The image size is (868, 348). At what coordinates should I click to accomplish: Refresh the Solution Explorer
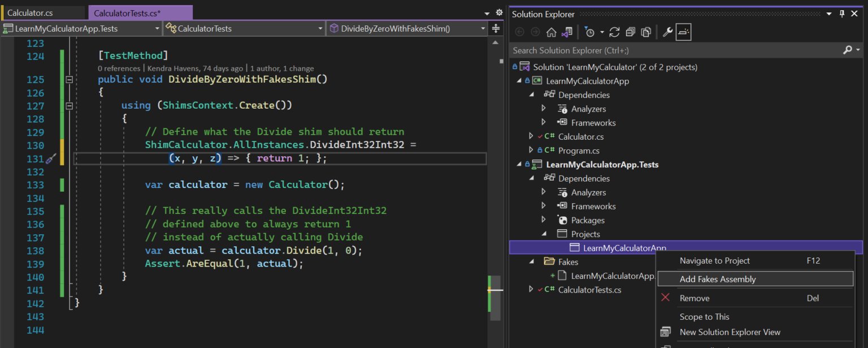[615, 32]
